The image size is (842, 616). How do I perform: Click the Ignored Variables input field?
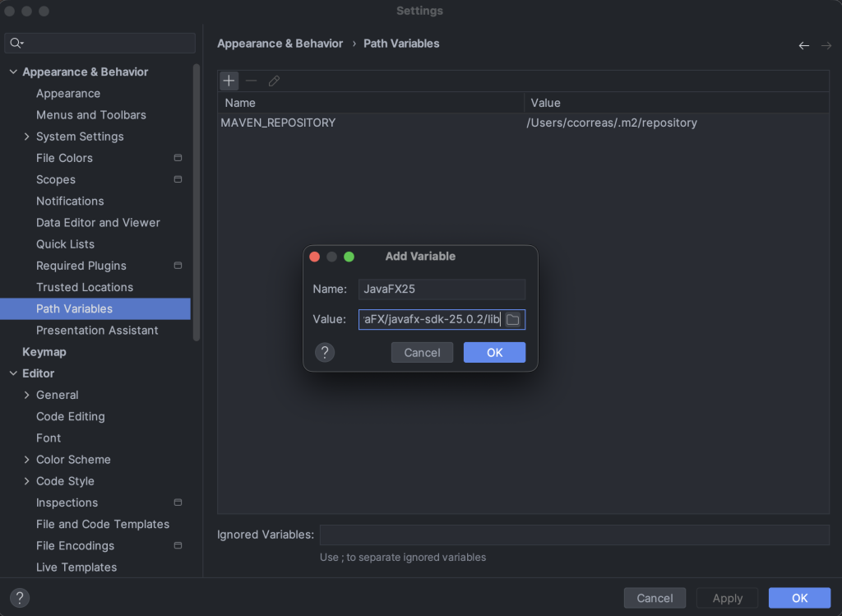click(x=575, y=535)
